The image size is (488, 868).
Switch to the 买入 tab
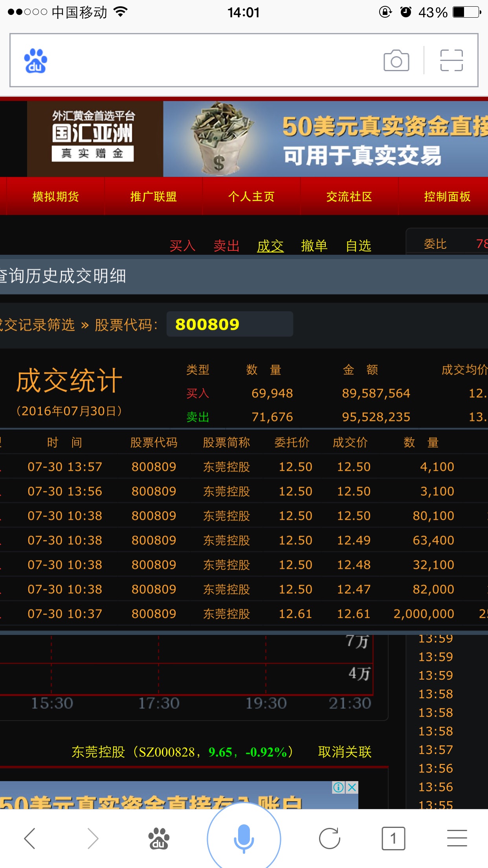(182, 246)
